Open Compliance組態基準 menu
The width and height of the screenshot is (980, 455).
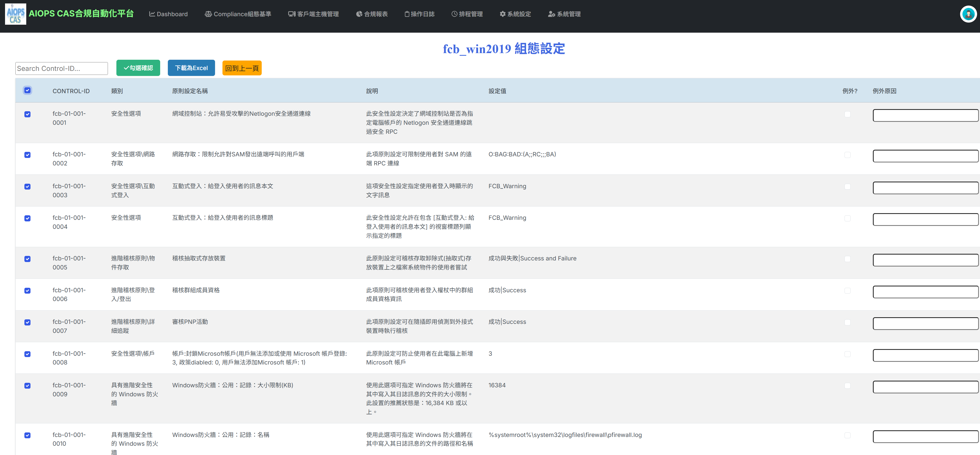tap(238, 14)
